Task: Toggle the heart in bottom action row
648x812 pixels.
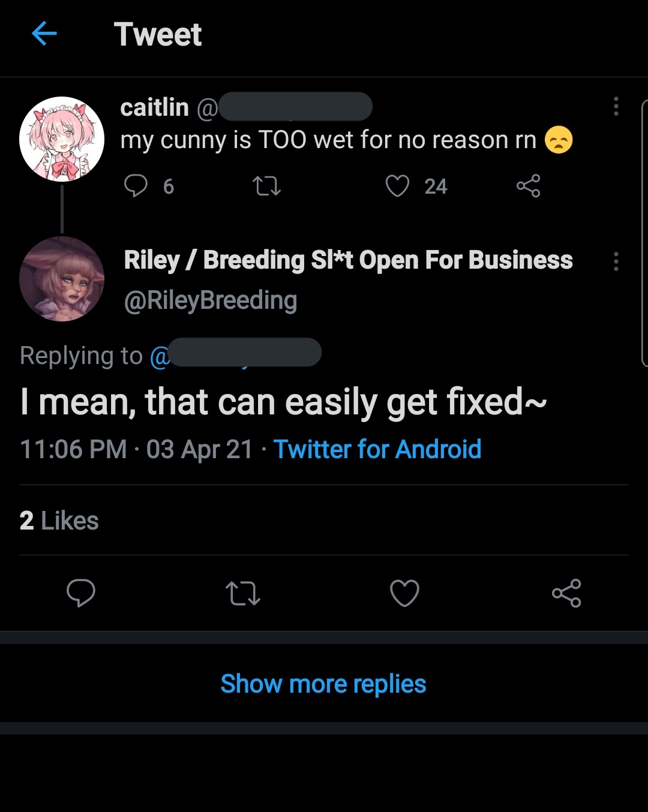Action: coord(404,593)
